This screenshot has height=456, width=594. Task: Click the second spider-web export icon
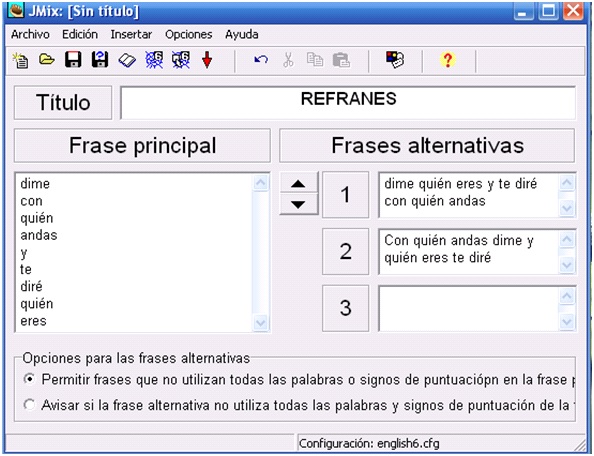181,60
